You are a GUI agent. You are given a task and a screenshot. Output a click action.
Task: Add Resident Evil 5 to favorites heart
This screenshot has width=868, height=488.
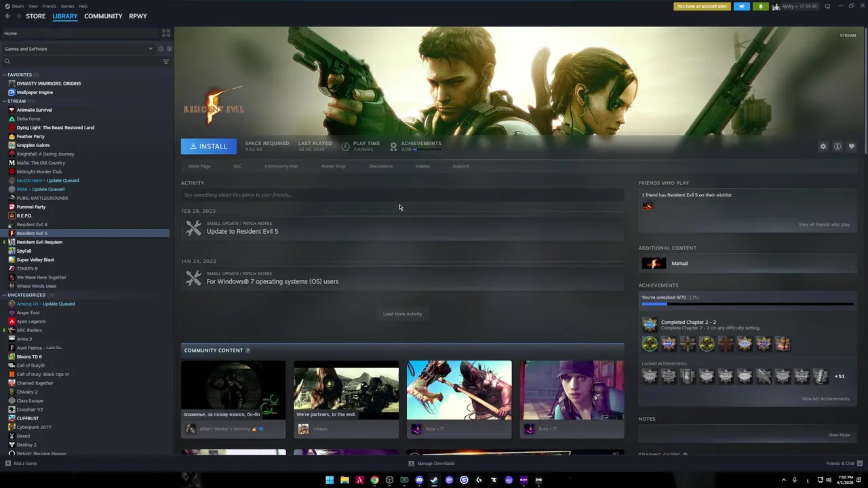[852, 146]
